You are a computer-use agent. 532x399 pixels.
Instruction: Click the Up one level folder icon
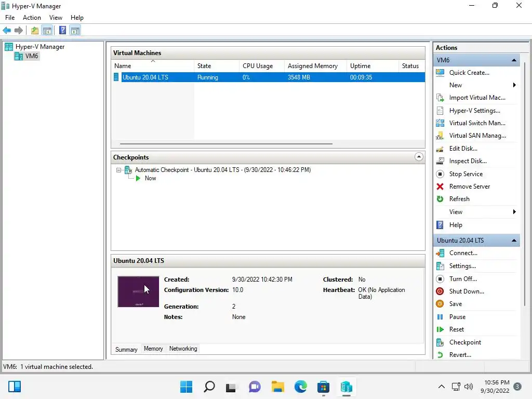coord(35,31)
